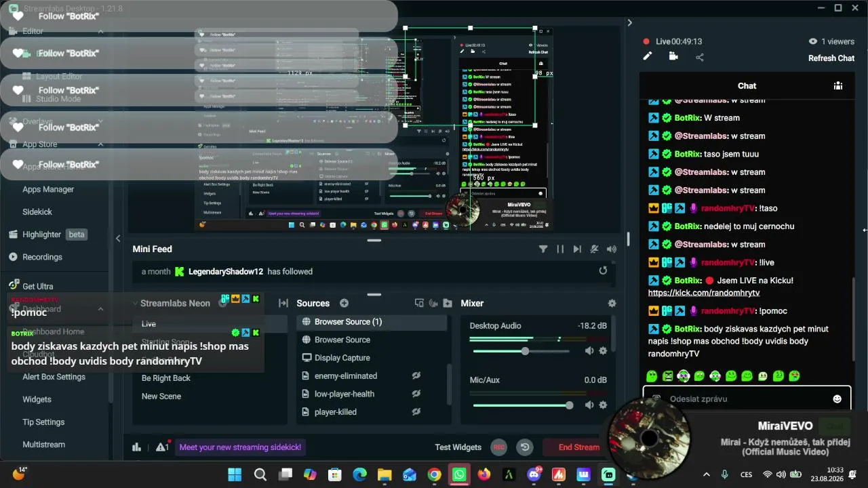Collapse the Dashboard section chevron
Viewport: 868px width, 488px height.
pos(100,309)
